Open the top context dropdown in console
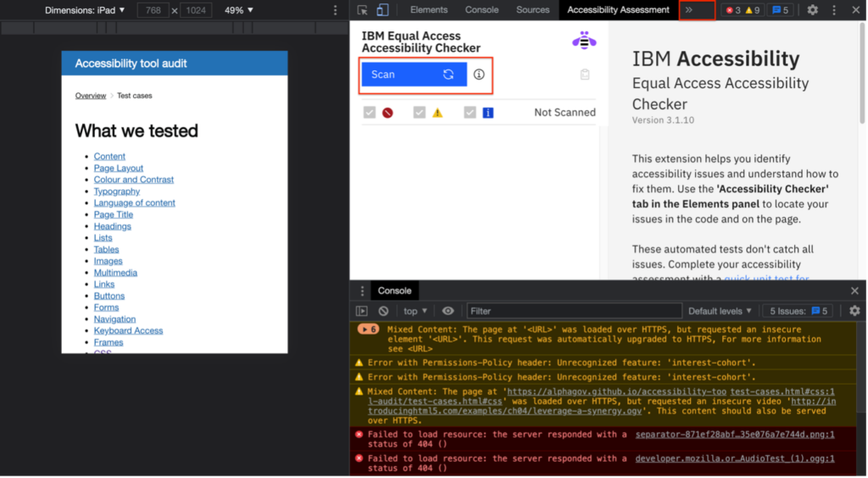Screen dimensions: 868x478 (415, 312)
